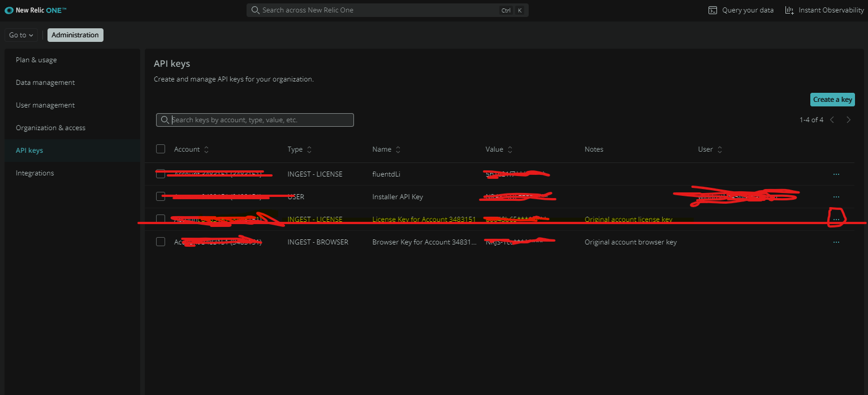Toggle the select-all checkbox in header

tap(161, 149)
